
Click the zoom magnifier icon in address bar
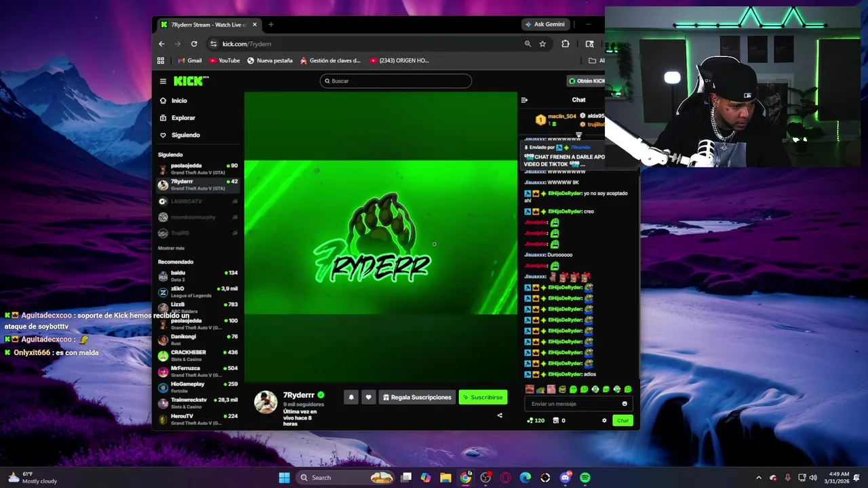tap(528, 44)
